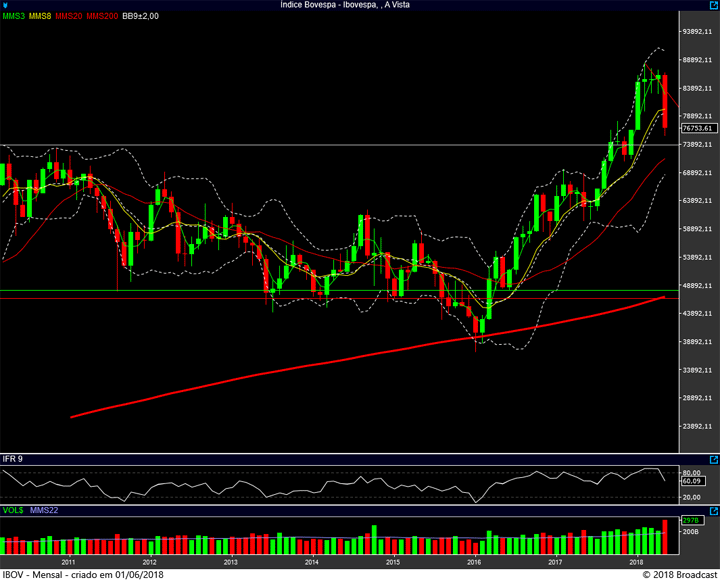Click the pop-out icon on the IFR 9 panel

click(711, 459)
